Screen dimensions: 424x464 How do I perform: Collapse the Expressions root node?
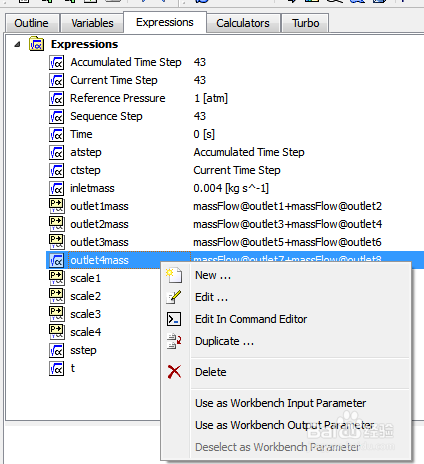(x=18, y=44)
